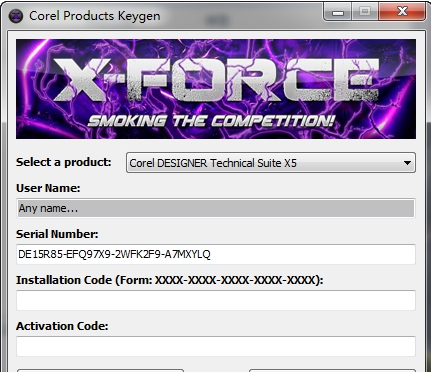Click the keygen app icon in title bar
This screenshot has height=372, width=431.
pyautogui.click(x=16, y=16)
